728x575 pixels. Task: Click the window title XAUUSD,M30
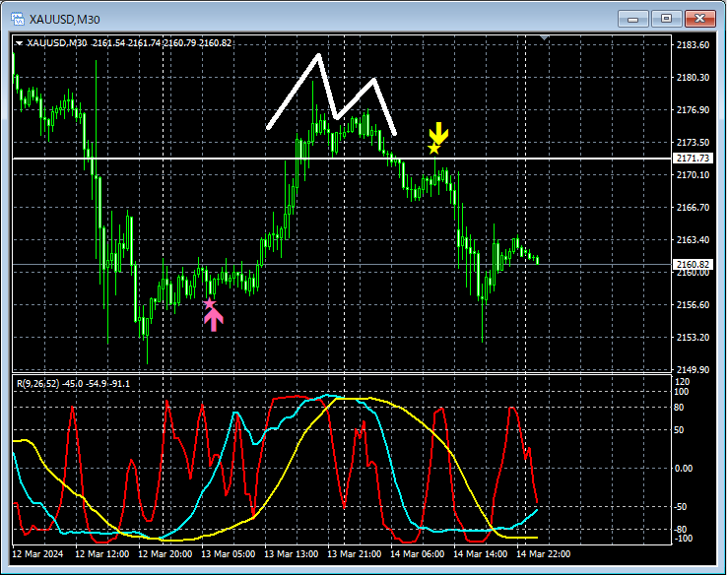pyautogui.click(x=65, y=20)
